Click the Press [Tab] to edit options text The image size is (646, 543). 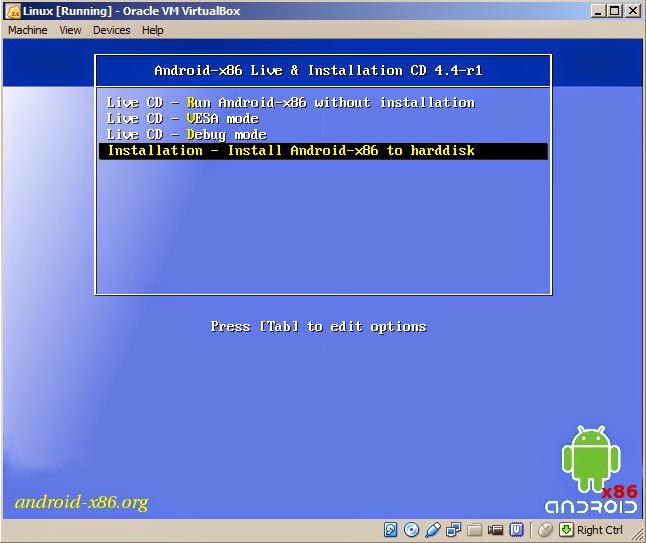(x=318, y=327)
